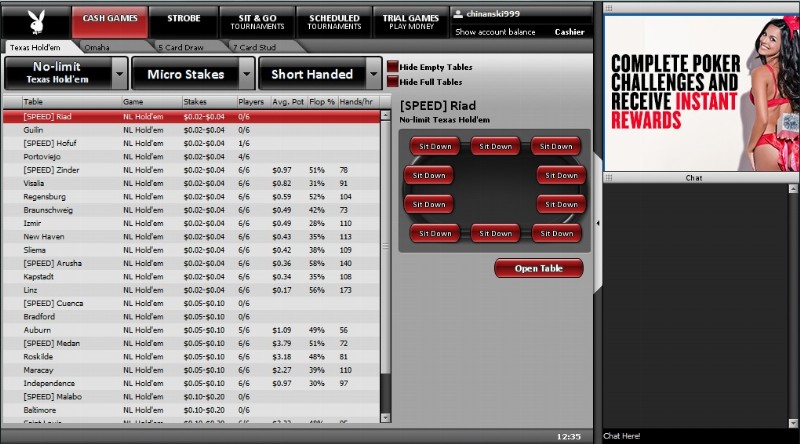Image resolution: width=800 pixels, height=444 pixels.
Task: Sit down at bottom-right seat
Action: [556, 234]
